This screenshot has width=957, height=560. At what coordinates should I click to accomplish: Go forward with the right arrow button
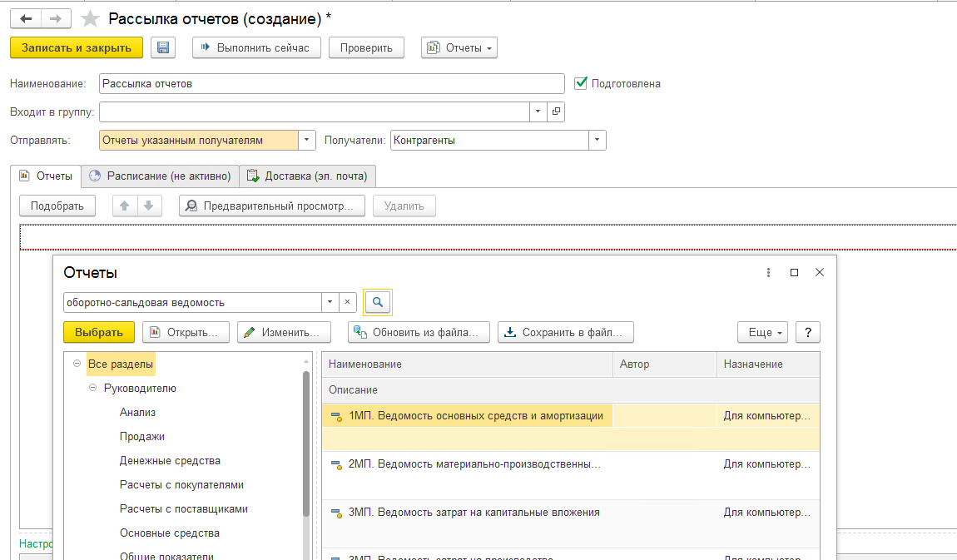point(56,19)
